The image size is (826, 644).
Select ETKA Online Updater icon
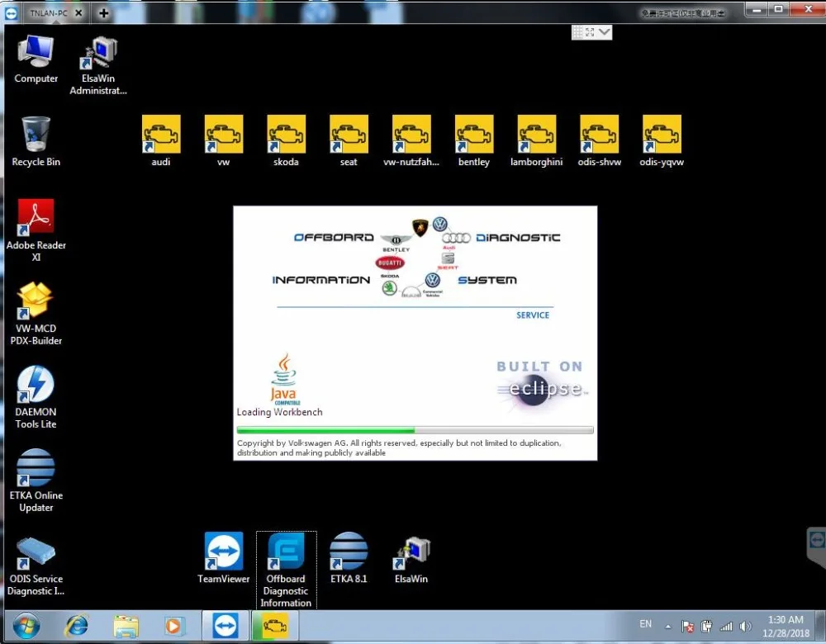(36, 481)
